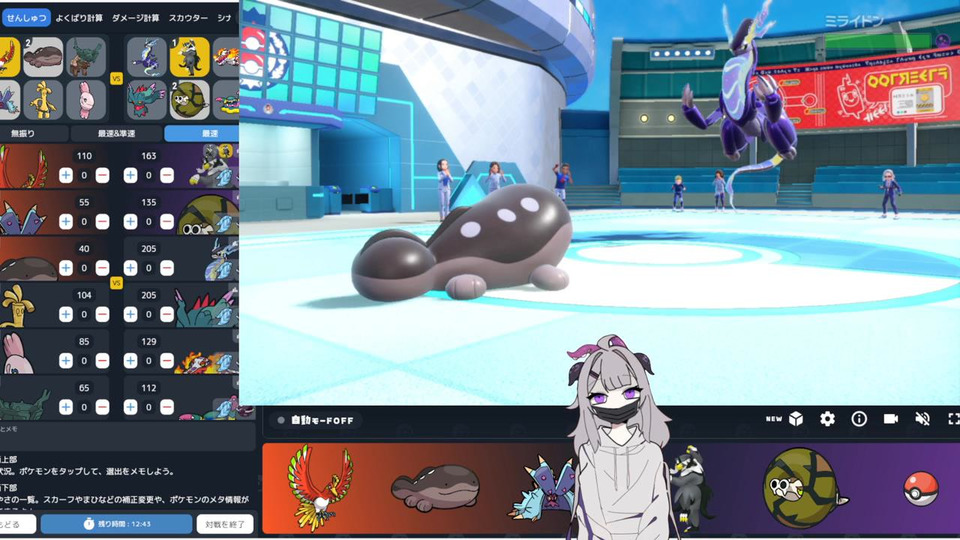The image size is (960, 540).
Task: Select the round olive Pokémon marked 2
Action: click(189, 100)
